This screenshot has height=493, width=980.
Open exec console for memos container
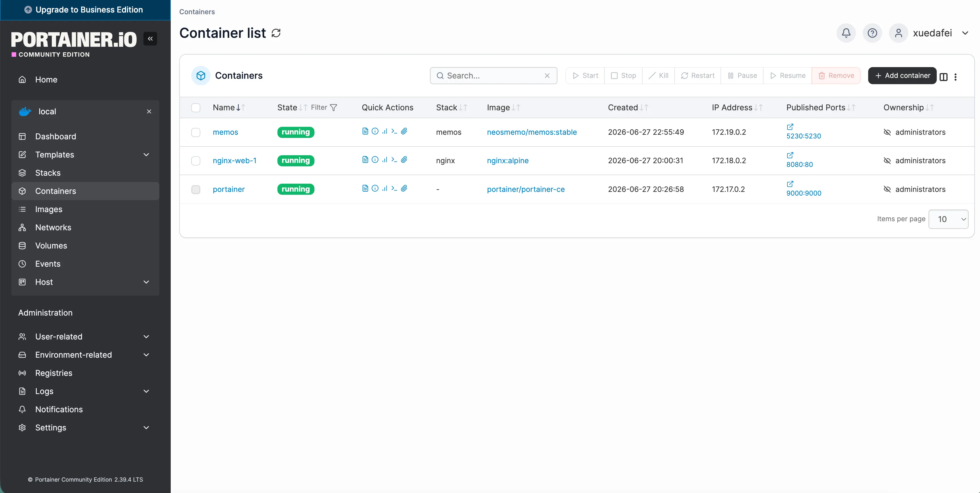click(394, 131)
